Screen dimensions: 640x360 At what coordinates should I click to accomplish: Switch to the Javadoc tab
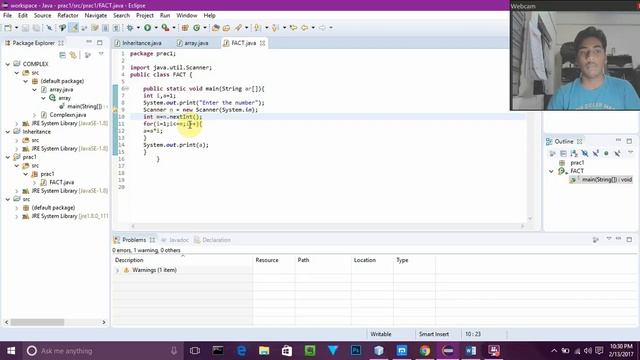point(179,240)
